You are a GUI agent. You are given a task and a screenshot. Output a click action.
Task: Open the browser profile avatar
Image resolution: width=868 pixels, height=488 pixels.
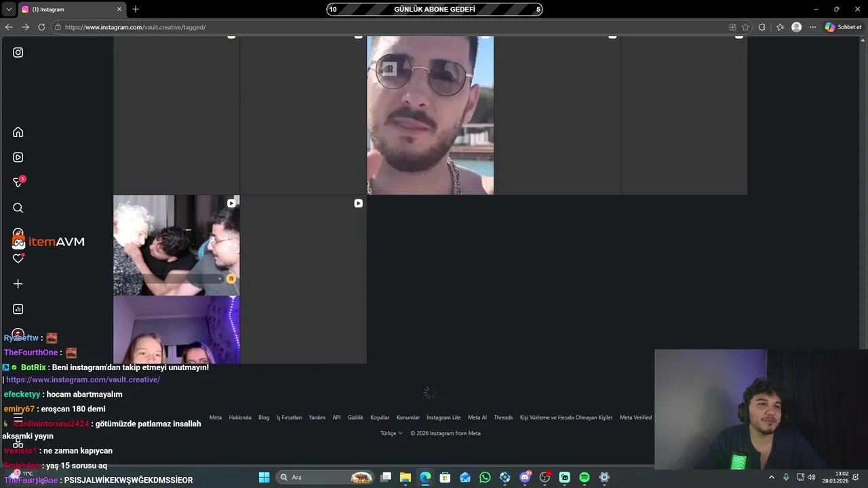[797, 27]
